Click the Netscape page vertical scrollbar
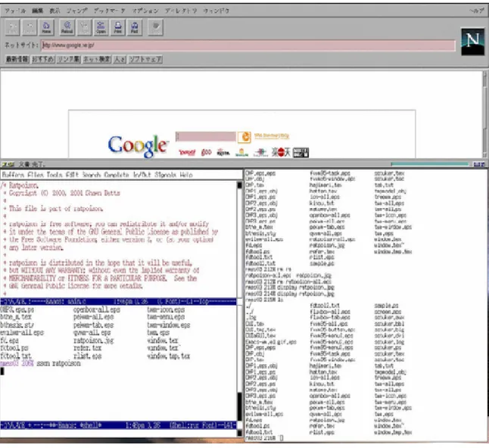Screen dimensions: 489x448 coord(485,114)
